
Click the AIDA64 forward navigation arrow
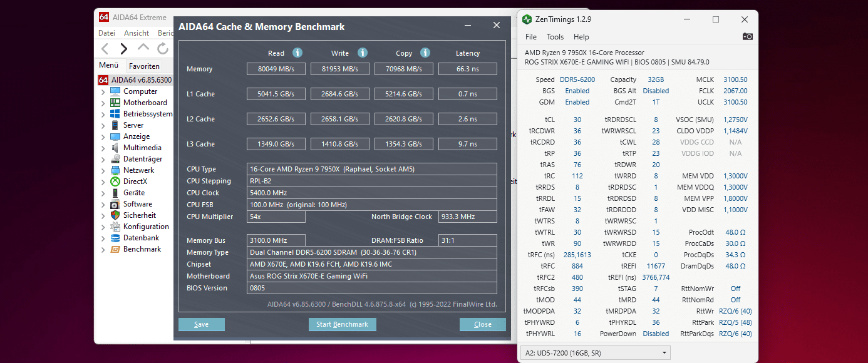coord(124,48)
